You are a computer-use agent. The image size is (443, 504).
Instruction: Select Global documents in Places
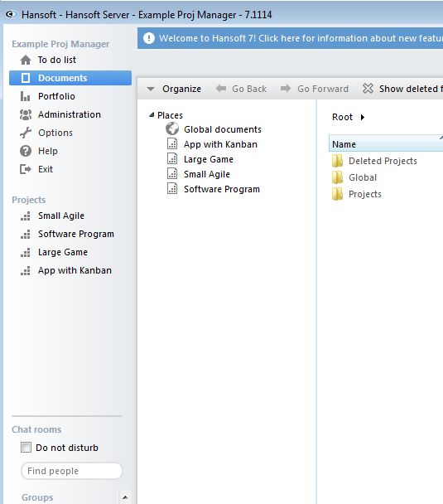click(x=223, y=129)
